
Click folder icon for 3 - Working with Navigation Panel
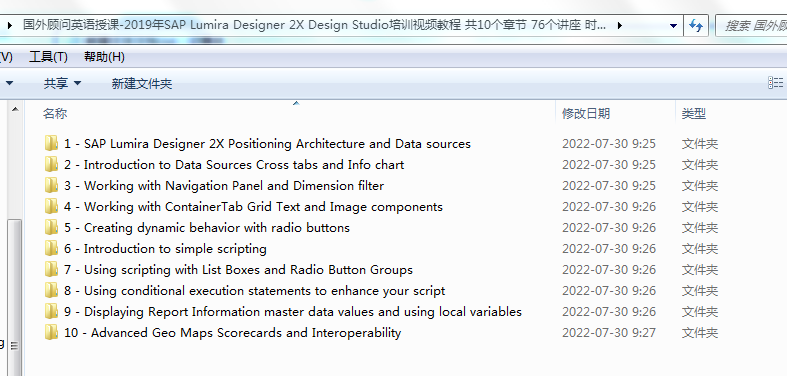coord(51,186)
